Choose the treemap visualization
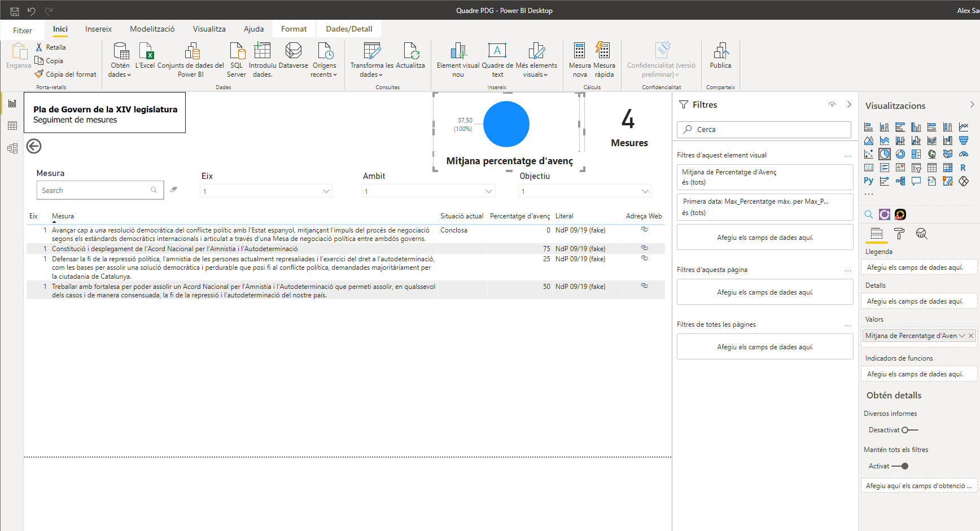This screenshot has height=531, width=980. pyautogui.click(x=916, y=154)
